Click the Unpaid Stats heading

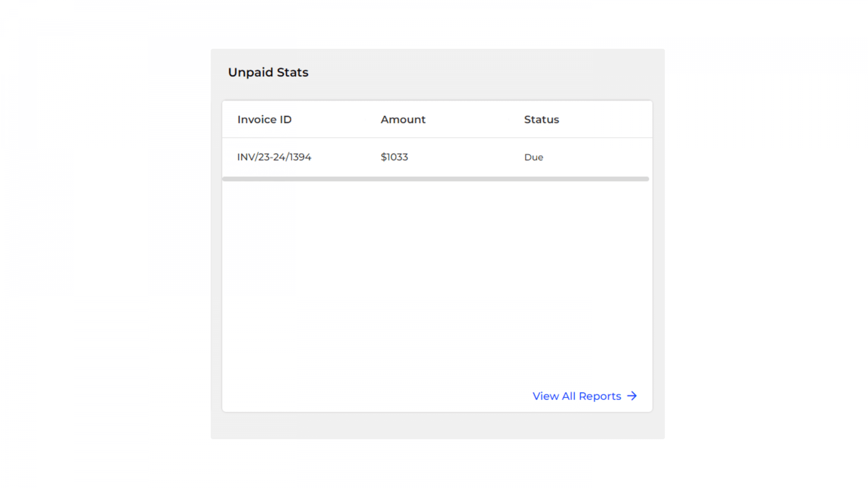click(x=268, y=72)
